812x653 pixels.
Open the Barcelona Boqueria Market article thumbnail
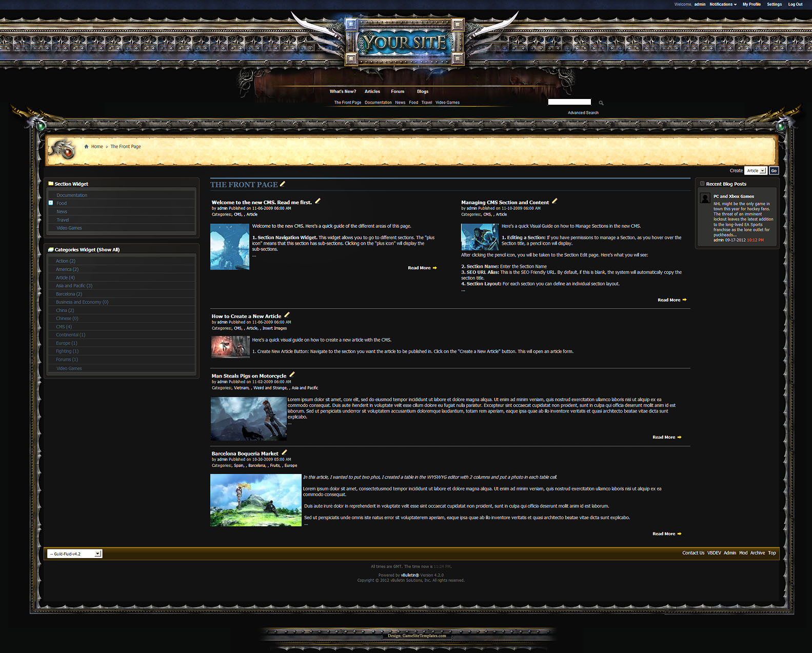(x=255, y=500)
